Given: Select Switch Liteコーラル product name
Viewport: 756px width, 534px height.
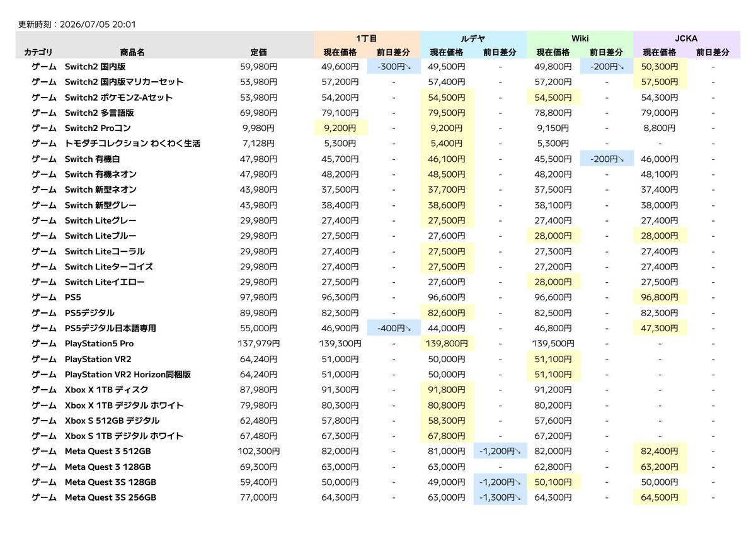Looking at the screenshot, I should [105, 251].
